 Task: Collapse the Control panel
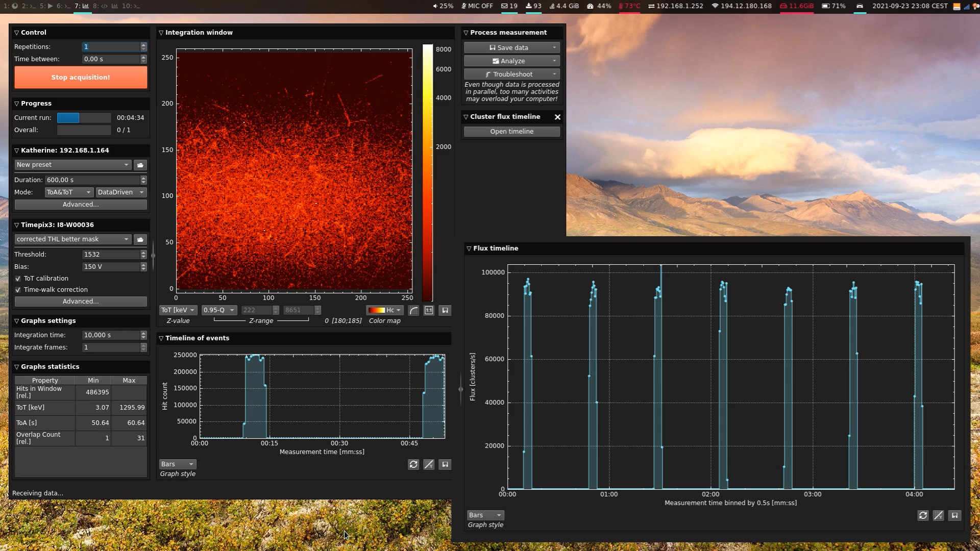[16, 33]
